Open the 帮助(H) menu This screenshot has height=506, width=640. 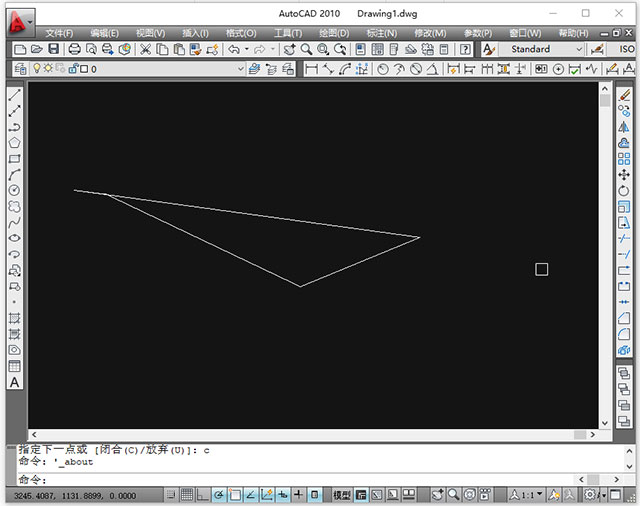coord(573,33)
